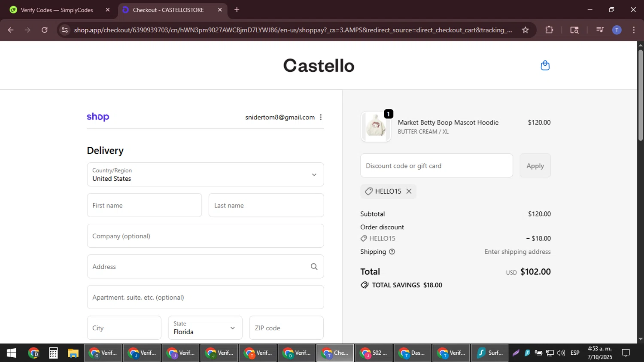Open the Calculator taskbar icon
The width and height of the screenshot is (644, 362).
[53, 353]
